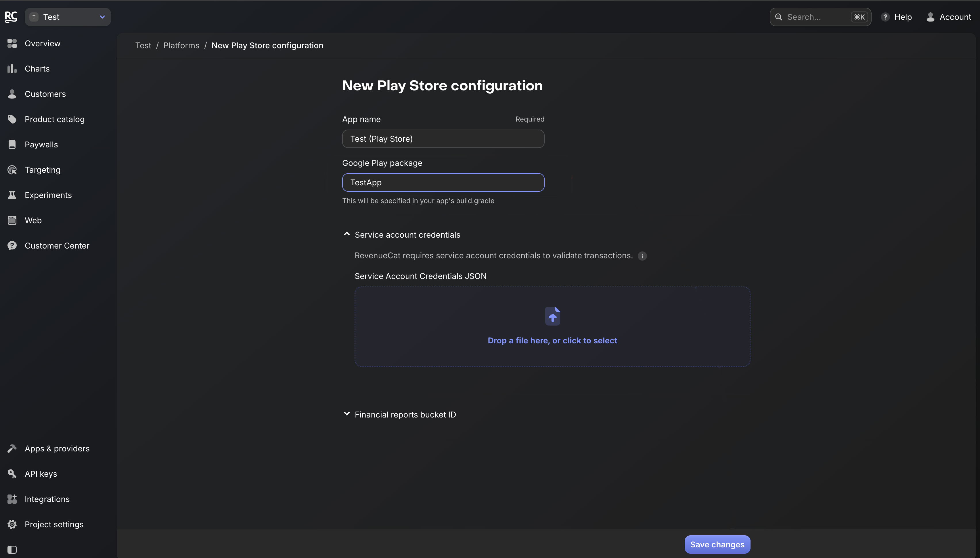Click the API keys key icon
The width and height of the screenshot is (980, 558).
point(12,474)
